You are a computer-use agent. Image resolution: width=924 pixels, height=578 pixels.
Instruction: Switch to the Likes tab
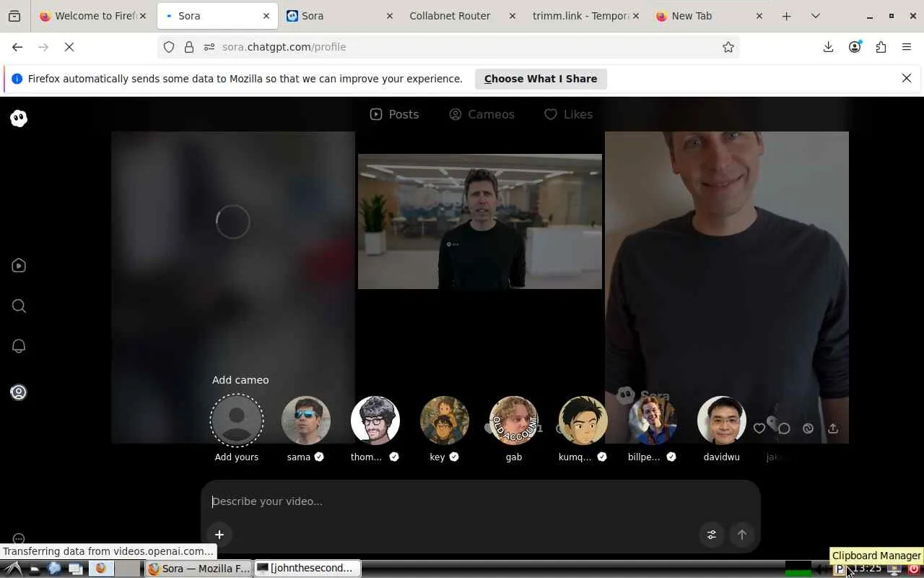coord(568,114)
